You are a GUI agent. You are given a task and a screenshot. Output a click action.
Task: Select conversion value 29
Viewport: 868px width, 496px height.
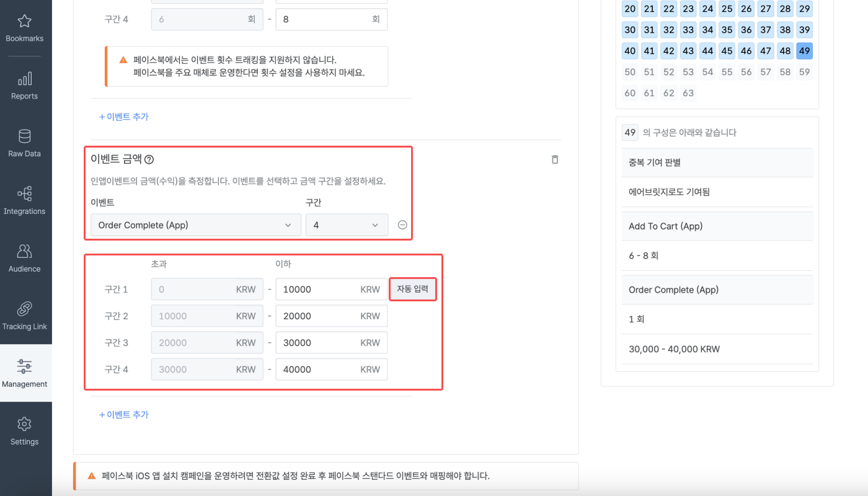[804, 9]
